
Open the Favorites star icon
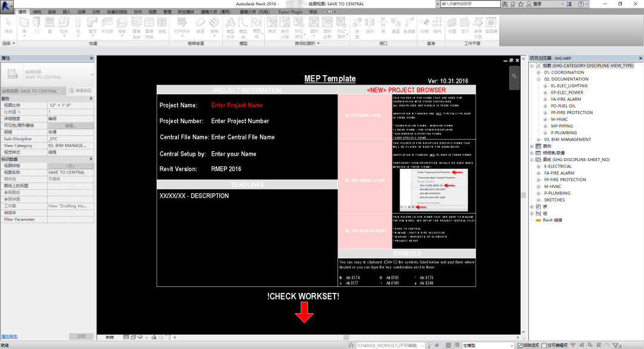click(x=521, y=4)
